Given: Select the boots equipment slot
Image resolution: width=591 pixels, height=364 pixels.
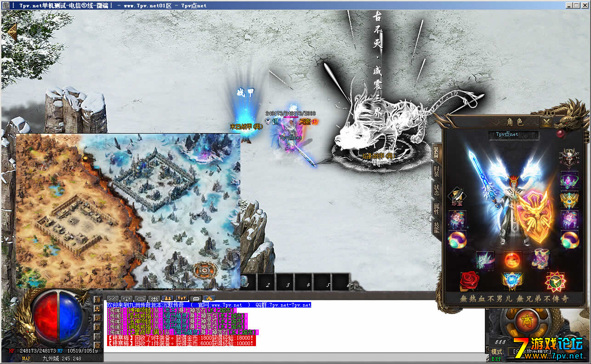Looking at the screenshot, I should coord(540,260).
